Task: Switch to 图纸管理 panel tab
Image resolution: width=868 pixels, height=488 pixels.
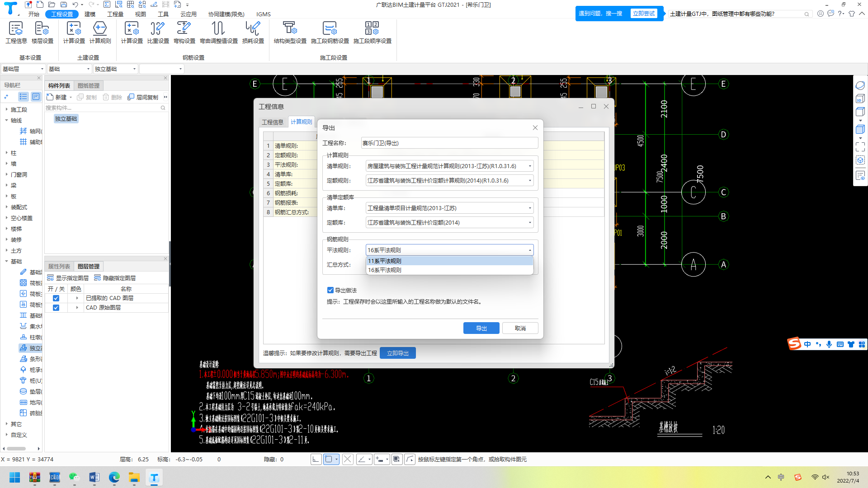Action: (x=89, y=85)
